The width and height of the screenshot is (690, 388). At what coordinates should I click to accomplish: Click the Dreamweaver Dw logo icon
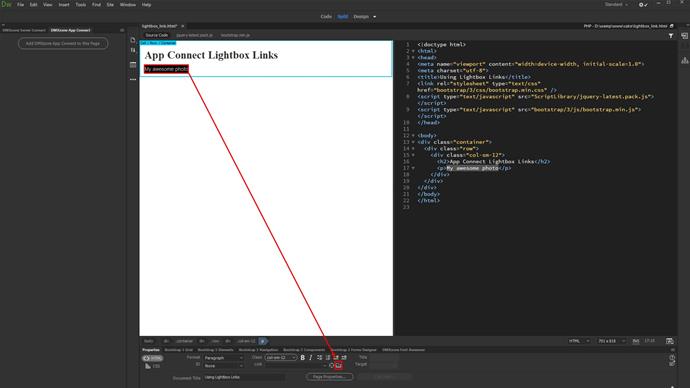coord(6,4)
